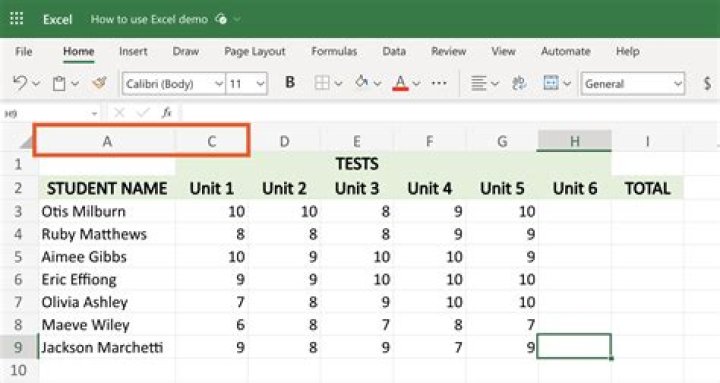Image resolution: width=720 pixels, height=383 pixels.
Task: Open the Automate tab
Action: pos(565,51)
